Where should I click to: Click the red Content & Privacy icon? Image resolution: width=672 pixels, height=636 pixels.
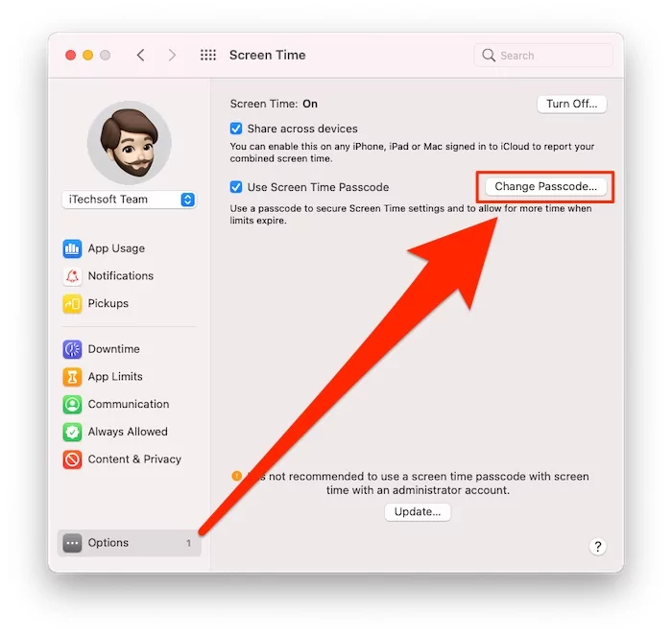(x=72, y=459)
